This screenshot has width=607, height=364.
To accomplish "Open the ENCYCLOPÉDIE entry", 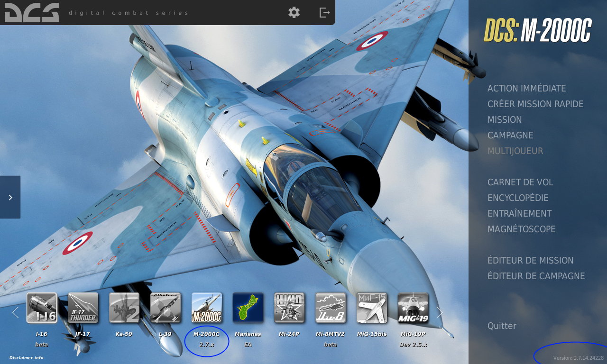I will click(x=518, y=198).
